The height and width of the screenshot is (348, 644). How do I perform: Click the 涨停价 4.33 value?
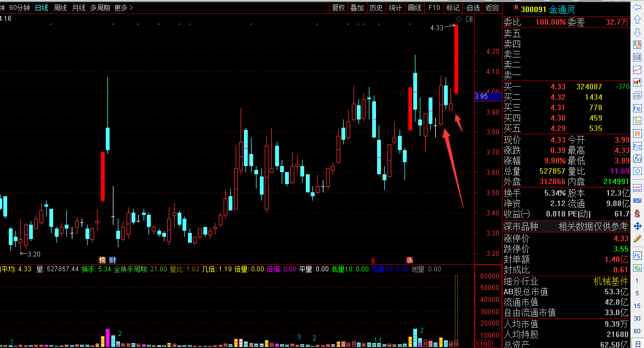click(x=621, y=239)
